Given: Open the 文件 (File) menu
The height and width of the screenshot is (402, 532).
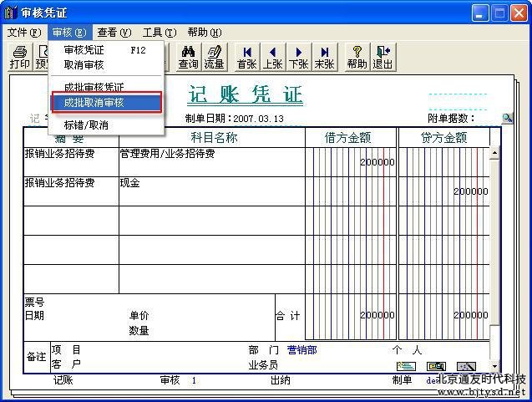Looking at the screenshot, I should tap(23, 33).
